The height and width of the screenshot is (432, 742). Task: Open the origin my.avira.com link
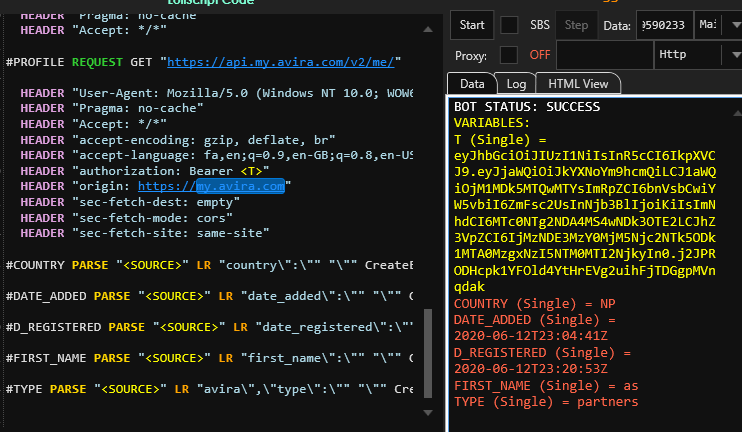coord(212,186)
